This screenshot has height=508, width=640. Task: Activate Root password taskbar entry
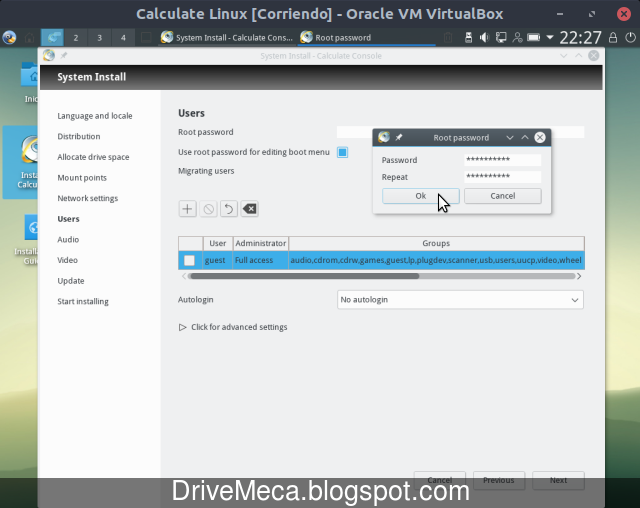point(367,38)
